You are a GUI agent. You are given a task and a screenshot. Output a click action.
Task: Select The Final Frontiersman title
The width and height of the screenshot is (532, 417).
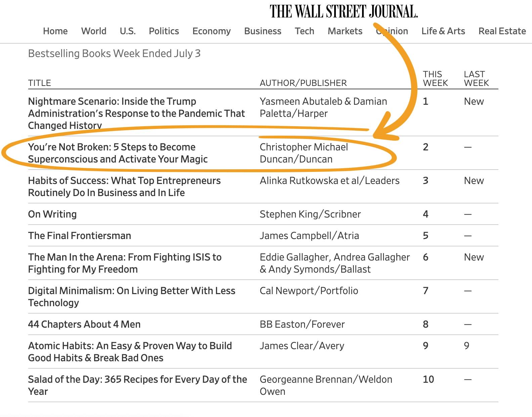pos(80,236)
